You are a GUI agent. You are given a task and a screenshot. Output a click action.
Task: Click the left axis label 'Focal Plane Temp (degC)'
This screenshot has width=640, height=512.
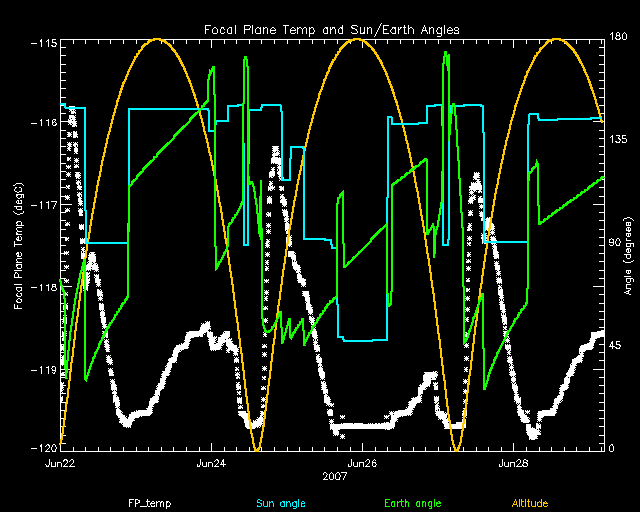pyautogui.click(x=19, y=245)
